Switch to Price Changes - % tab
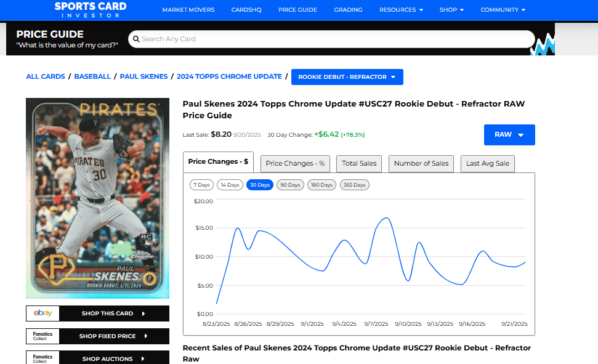598x364 pixels. [295, 163]
